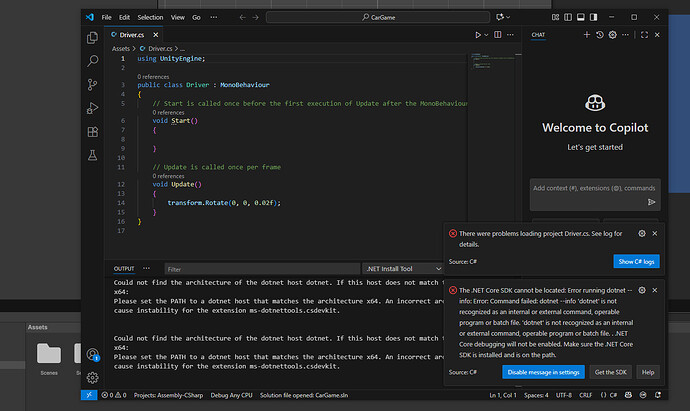This screenshot has width=690, height=411.
Task: Open the Source Control view
Action: pyautogui.click(x=92, y=86)
